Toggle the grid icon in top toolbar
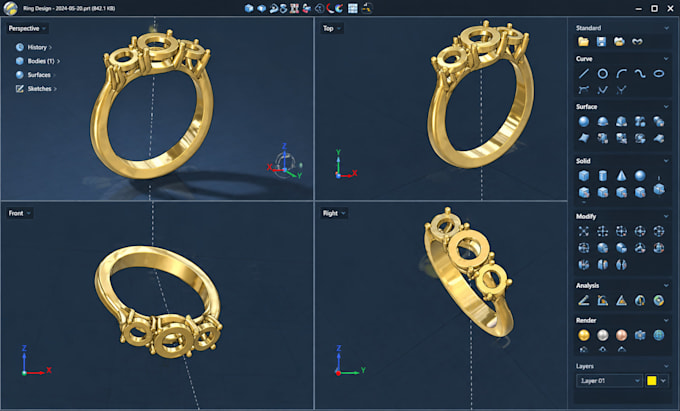Screen dimensions: 680x411 point(353,8)
